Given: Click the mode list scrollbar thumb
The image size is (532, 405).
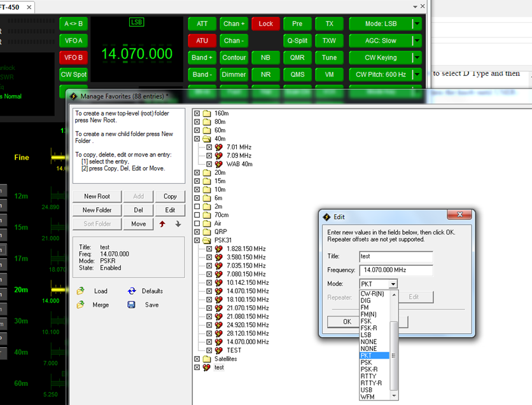Looking at the screenshot, I should pos(393,355).
